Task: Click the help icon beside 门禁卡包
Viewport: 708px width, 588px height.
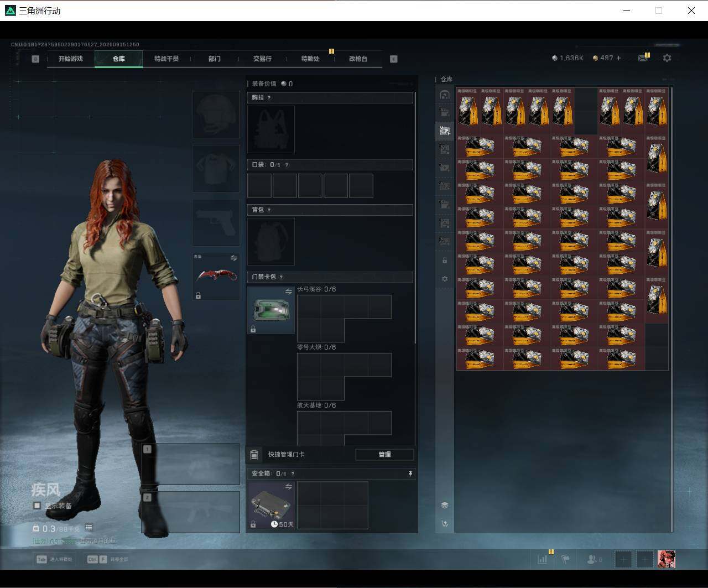Action: pyautogui.click(x=281, y=277)
